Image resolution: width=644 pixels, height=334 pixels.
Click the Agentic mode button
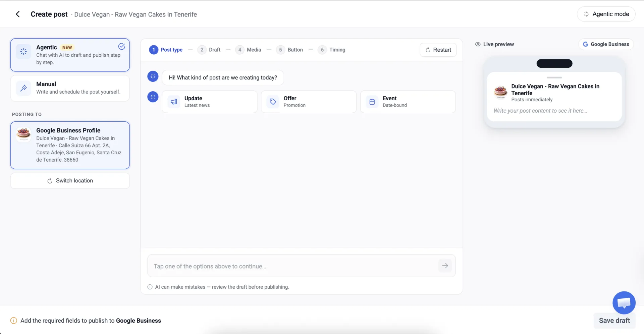(x=606, y=14)
